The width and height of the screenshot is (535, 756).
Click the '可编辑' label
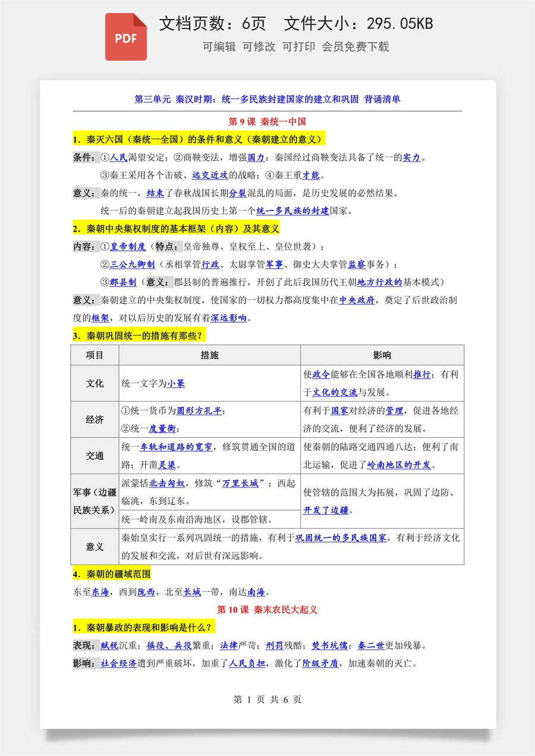point(219,47)
